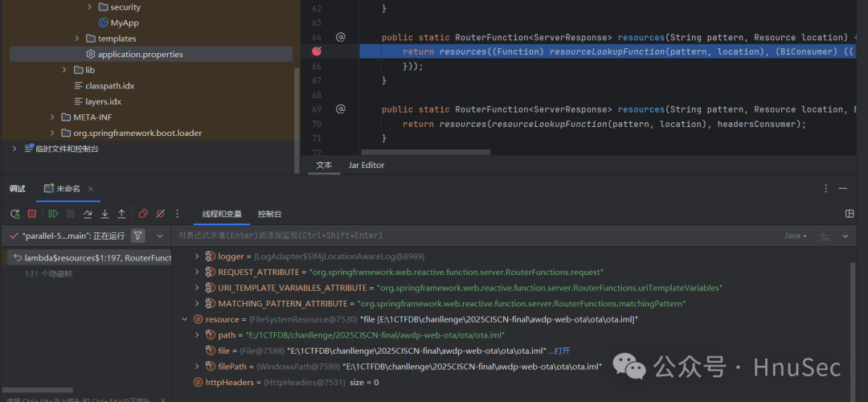Hide the debug tool window
Screen dimensions: 868x402
tap(843, 188)
